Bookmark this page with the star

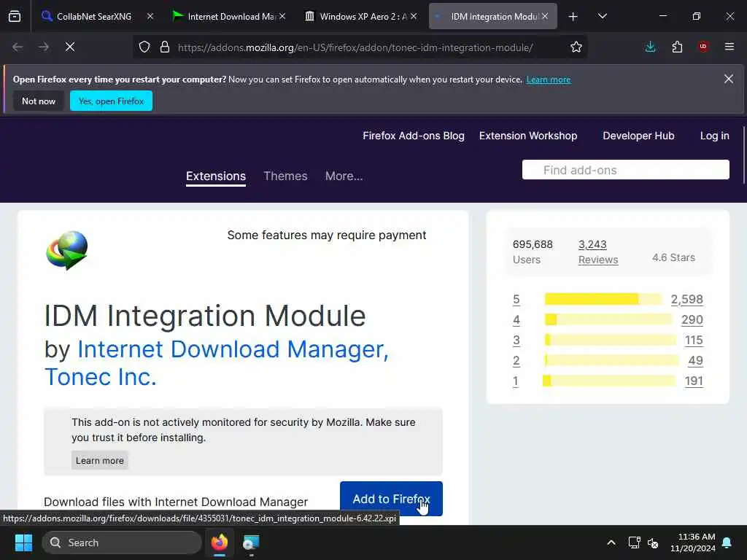pyautogui.click(x=576, y=47)
